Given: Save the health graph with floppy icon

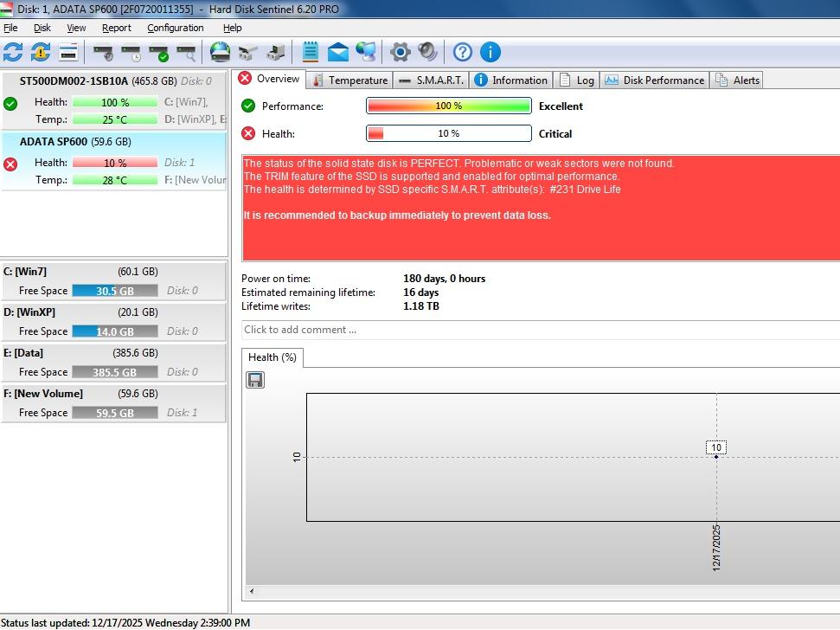Looking at the screenshot, I should pyautogui.click(x=255, y=380).
